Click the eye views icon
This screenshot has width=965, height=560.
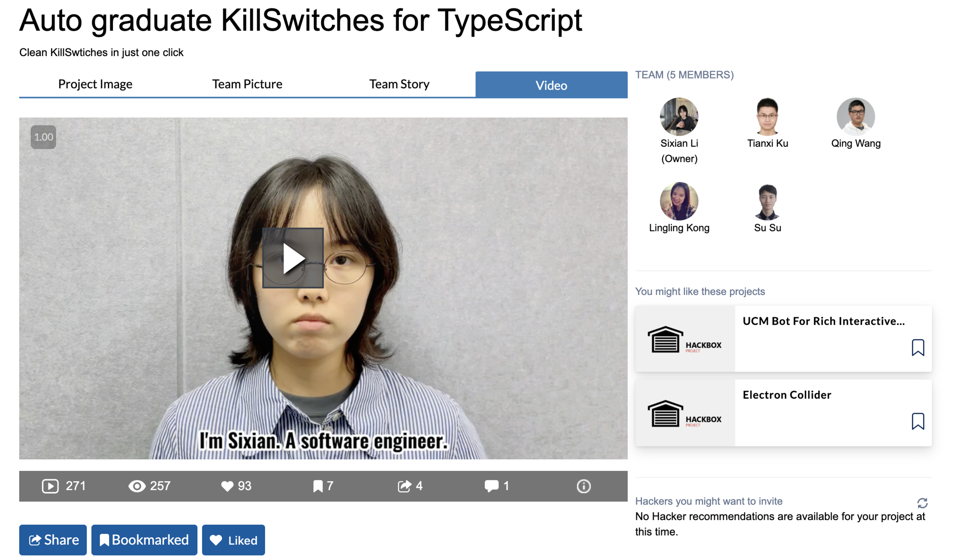click(x=136, y=486)
